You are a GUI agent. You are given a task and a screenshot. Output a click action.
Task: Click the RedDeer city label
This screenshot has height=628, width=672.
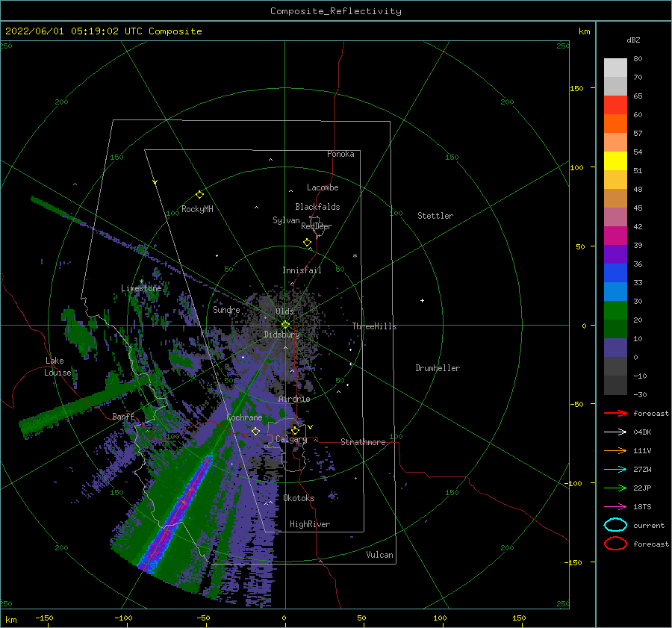click(x=317, y=226)
